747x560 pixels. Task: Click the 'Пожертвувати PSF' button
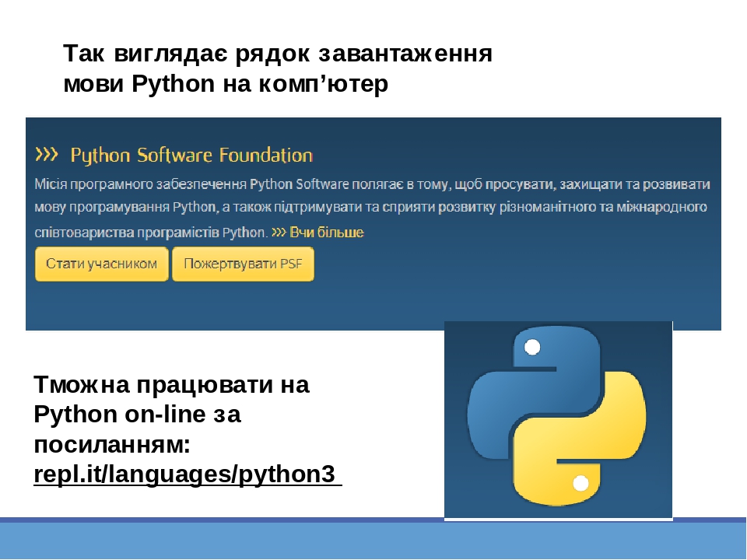point(243,264)
